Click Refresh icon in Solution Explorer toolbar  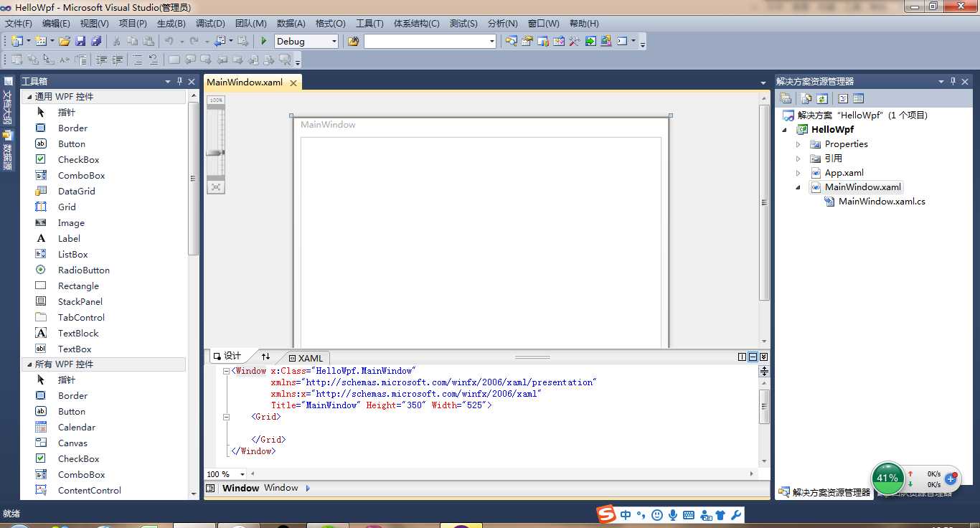pyautogui.click(x=822, y=98)
